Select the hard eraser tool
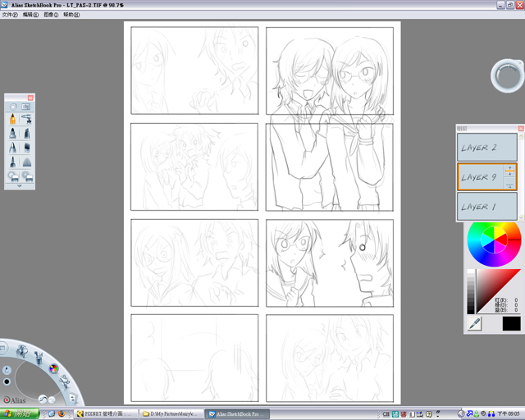The width and height of the screenshot is (525, 420). pos(13,176)
